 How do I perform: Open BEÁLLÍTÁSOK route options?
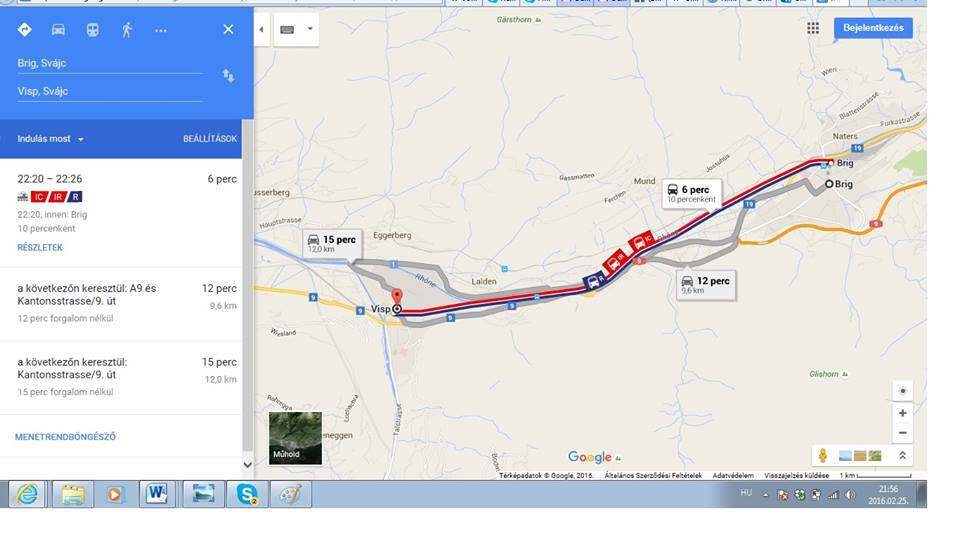tap(209, 139)
